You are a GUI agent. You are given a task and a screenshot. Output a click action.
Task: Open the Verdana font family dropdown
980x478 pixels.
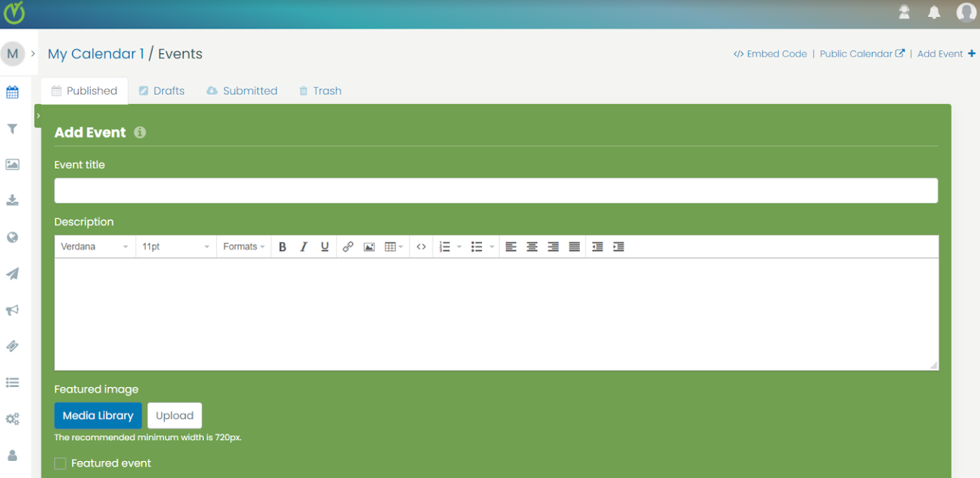coord(95,247)
